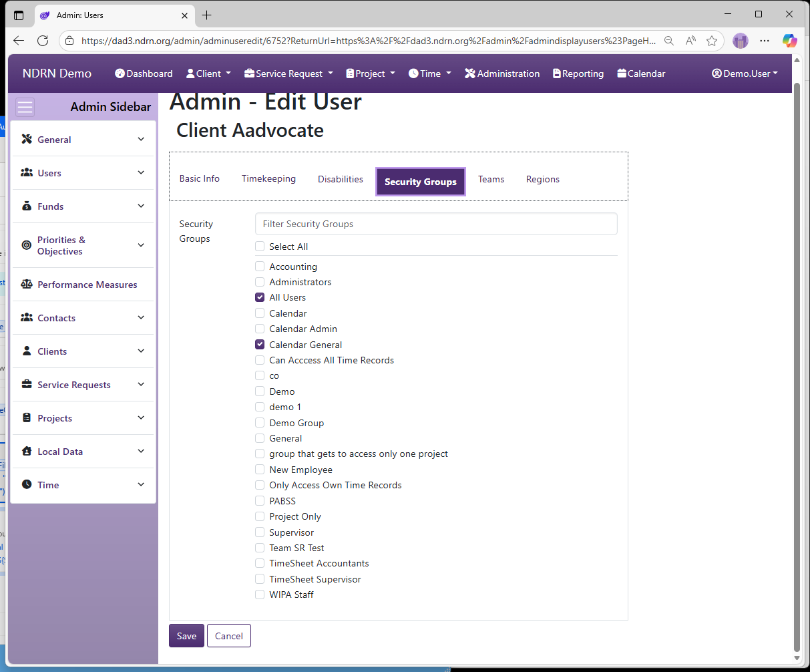Screen dimensions: 810x672
Task: Click the zoom magnifier icon in address bar
Action: coord(669,41)
